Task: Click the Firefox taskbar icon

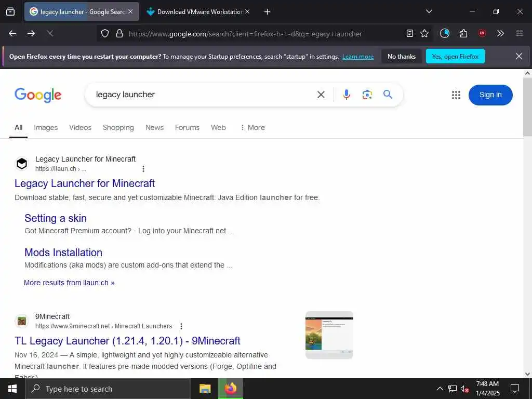Action: click(231, 389)
